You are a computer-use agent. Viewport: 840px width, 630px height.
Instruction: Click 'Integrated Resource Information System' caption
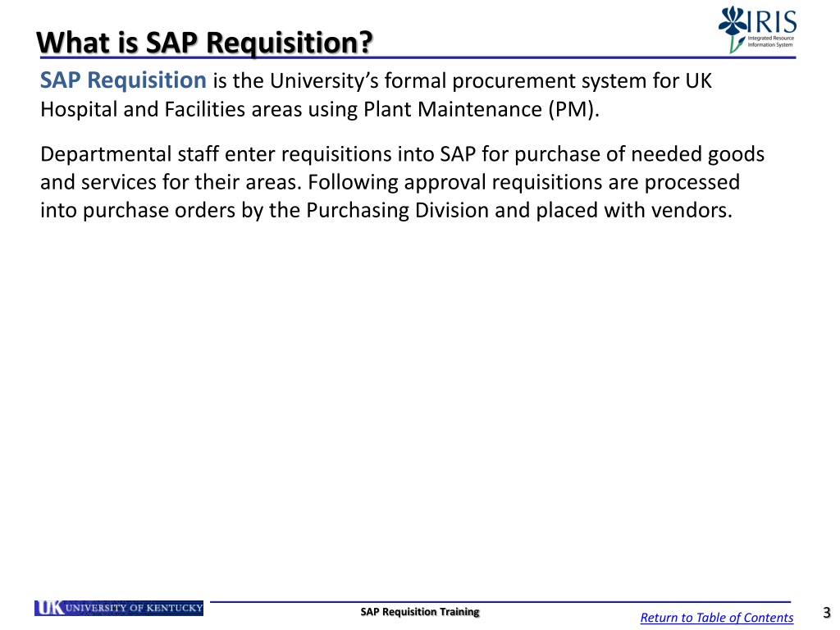pyautogui.click(x=771, y=41)
